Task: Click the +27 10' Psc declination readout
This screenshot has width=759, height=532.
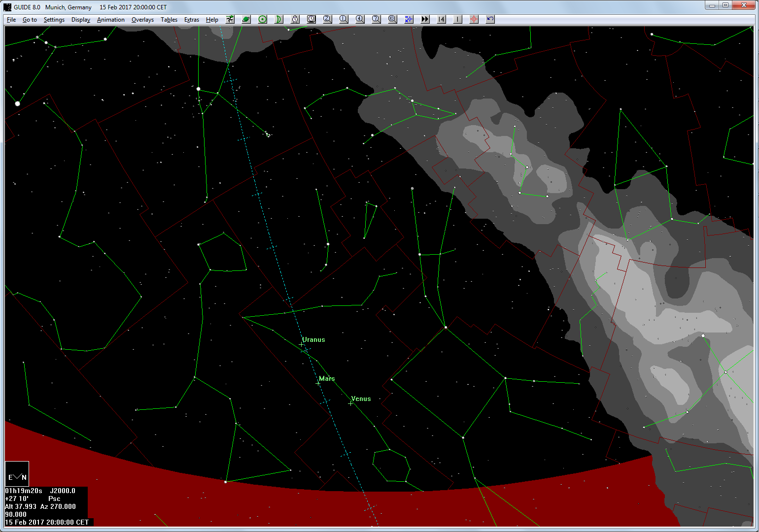Action: pyautogui.click(x=33, y=499)
